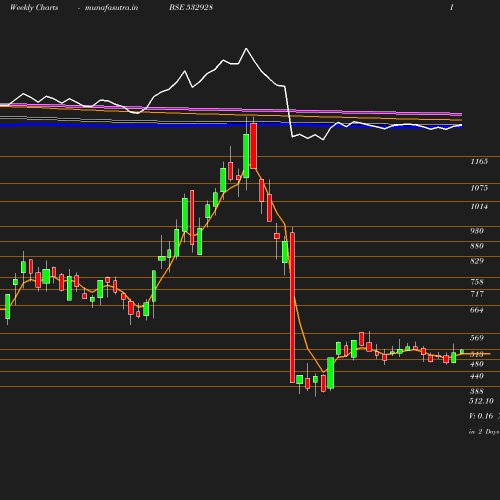Click the 930 price level label
Viewport: 500px width, 500px height.
(x=477, y=231)
